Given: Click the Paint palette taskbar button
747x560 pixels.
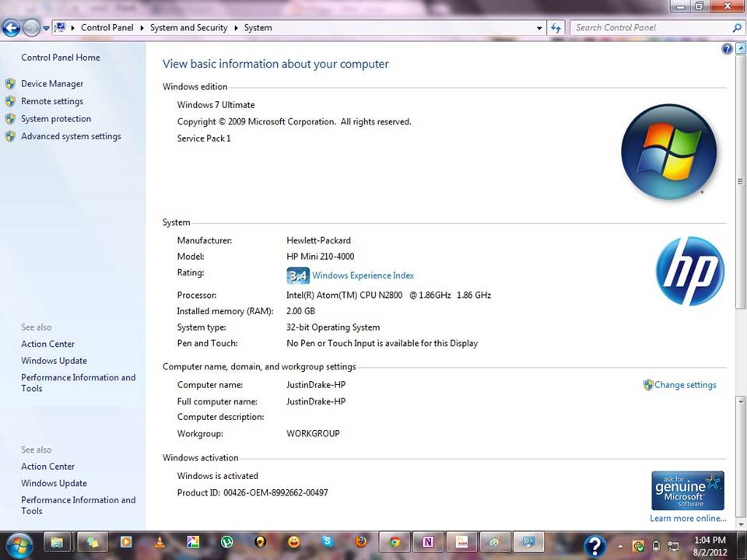Looking at the screenshot, I should coord(495,542).
